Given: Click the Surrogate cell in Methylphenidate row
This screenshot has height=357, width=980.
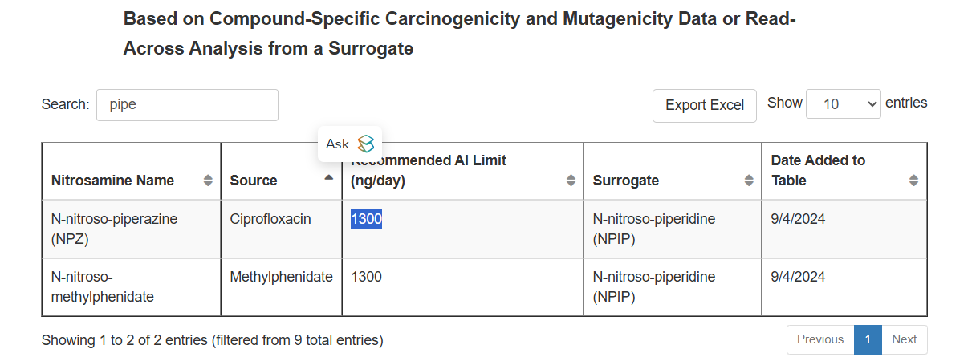Looking at the screenshot, I should click(672, 287).
